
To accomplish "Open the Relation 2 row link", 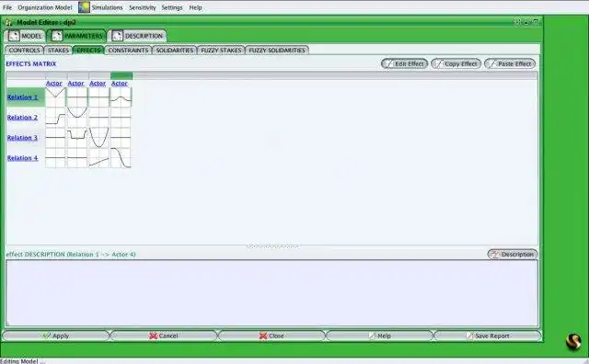I will (x=22, y=118).
